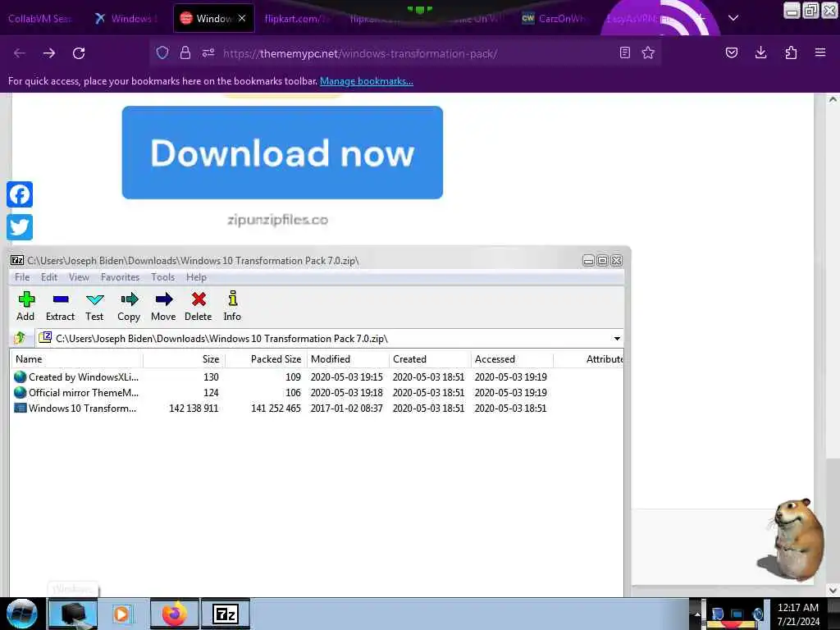The image size is (840, 630).
Task: Click the Copy toolbar icon in 7-Zip
Action: tap(129, 306)
